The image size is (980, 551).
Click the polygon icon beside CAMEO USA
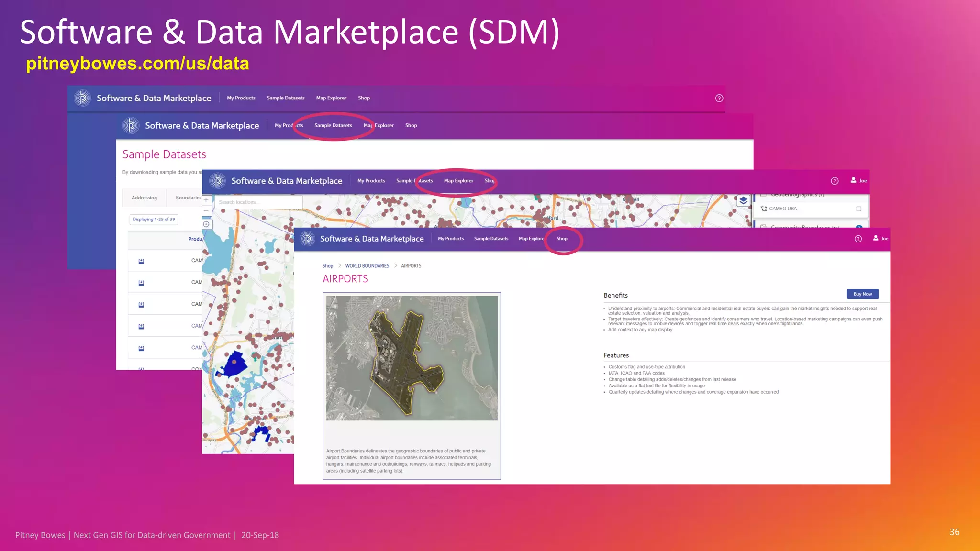coord(764,209)
